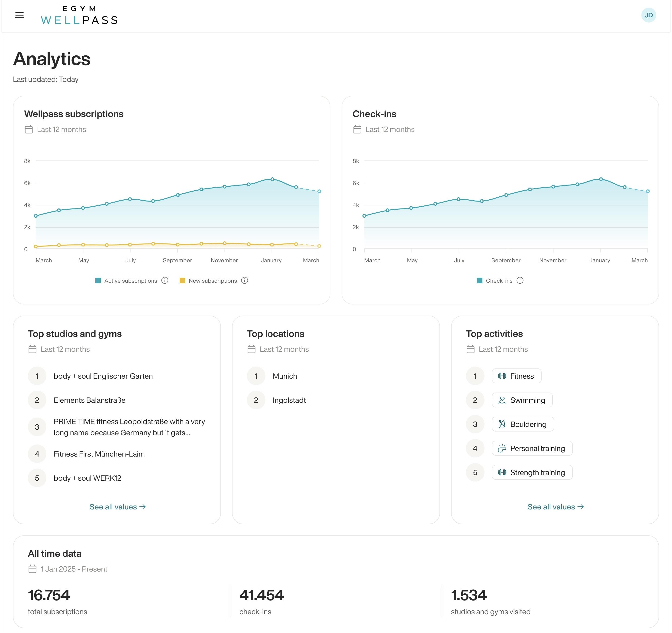The image size is (672, 633).
Task: Click January peak point on Check-ins chart
Action: pyautogui.click(x=601, y=179)
